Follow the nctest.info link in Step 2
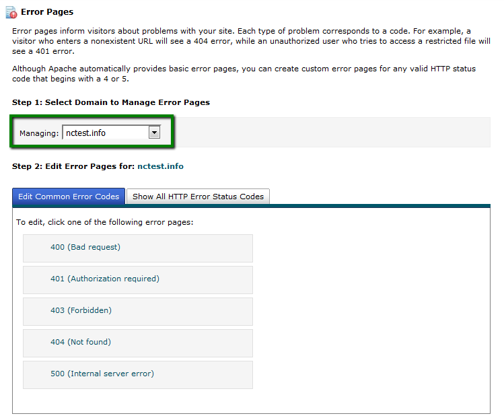 click(160, 166)
